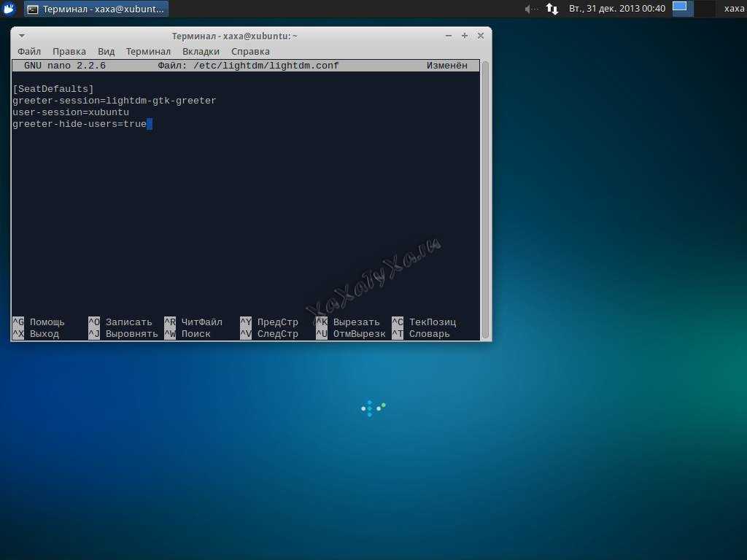
Task: Open the Правка menu
Action: click(x=69, y=52)
